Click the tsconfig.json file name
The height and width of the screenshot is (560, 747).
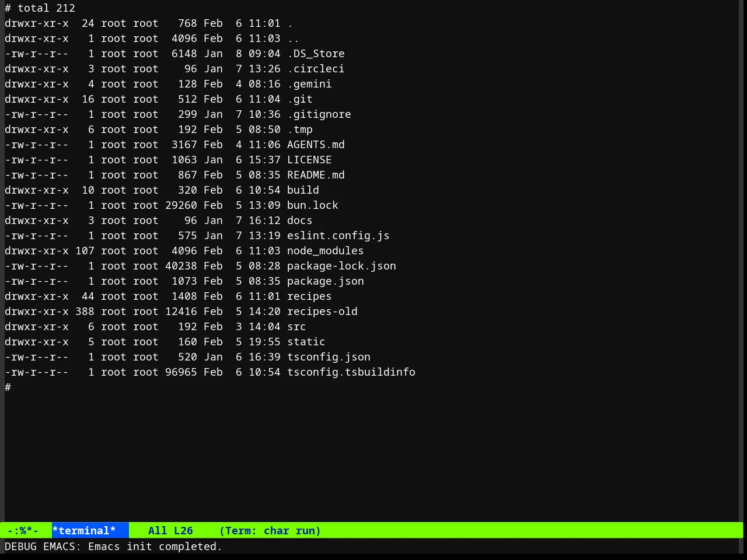[329, 357]
